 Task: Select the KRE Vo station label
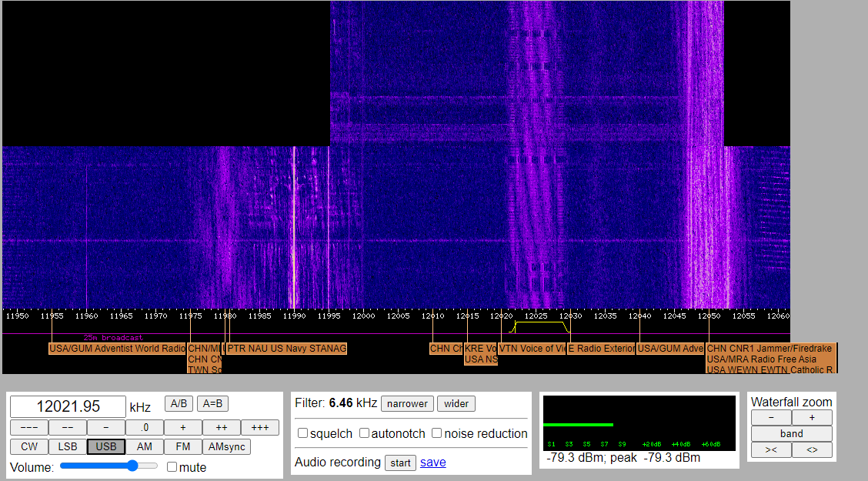480,349
